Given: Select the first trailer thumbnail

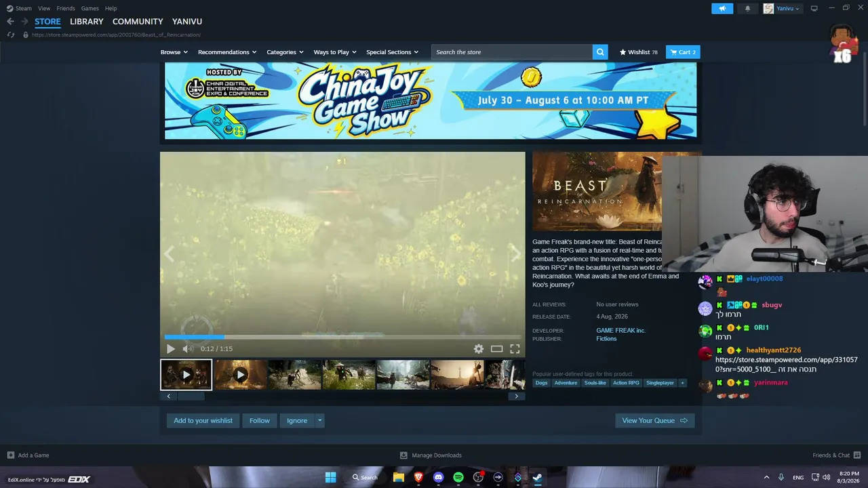Looking at the screenshot, I should (186, 375).
